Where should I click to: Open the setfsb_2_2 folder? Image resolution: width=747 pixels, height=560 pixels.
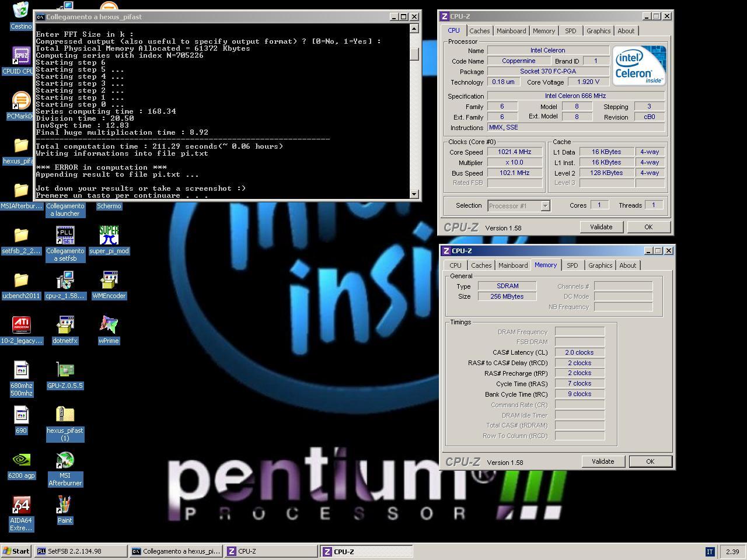click(21, 236)
